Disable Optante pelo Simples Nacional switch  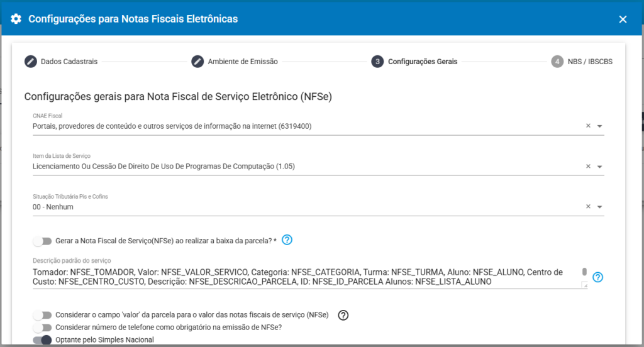point(42,340)
